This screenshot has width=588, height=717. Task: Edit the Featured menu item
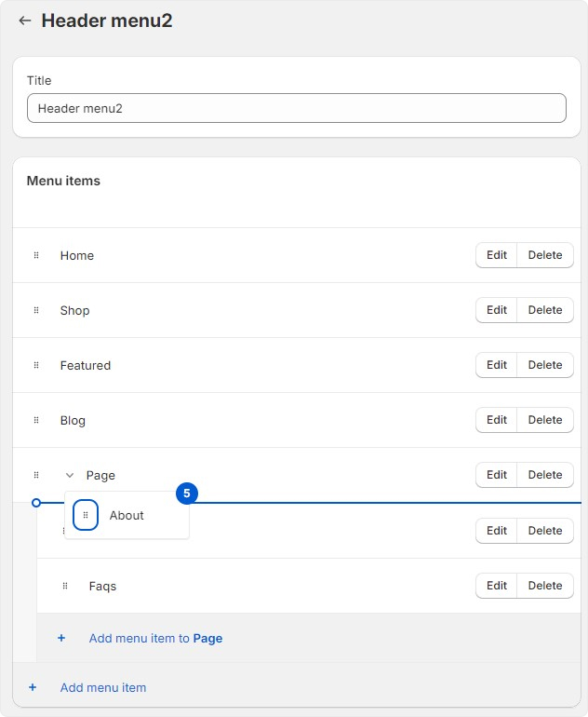pos(497,365)
